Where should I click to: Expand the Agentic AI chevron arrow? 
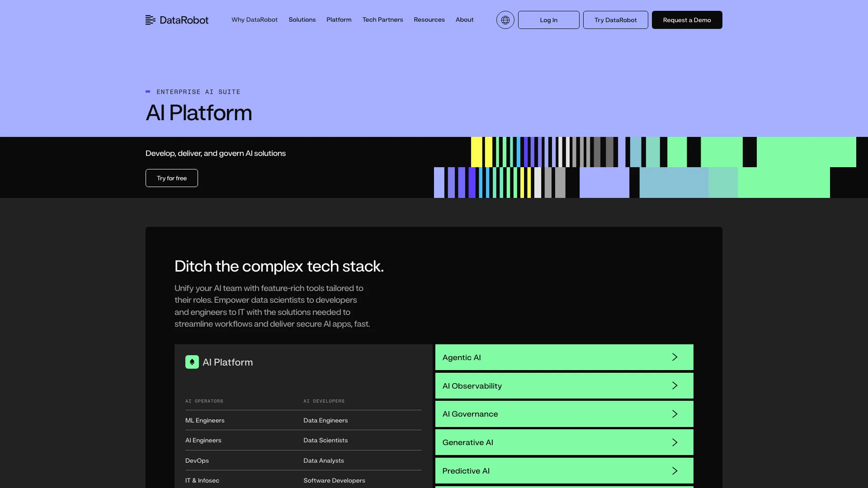(675, 357)
